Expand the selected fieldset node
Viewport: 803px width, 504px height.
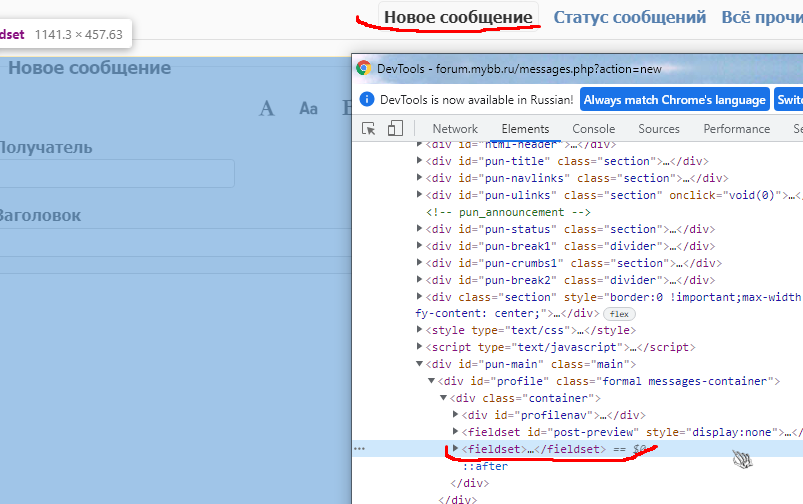tap(455, 448)
